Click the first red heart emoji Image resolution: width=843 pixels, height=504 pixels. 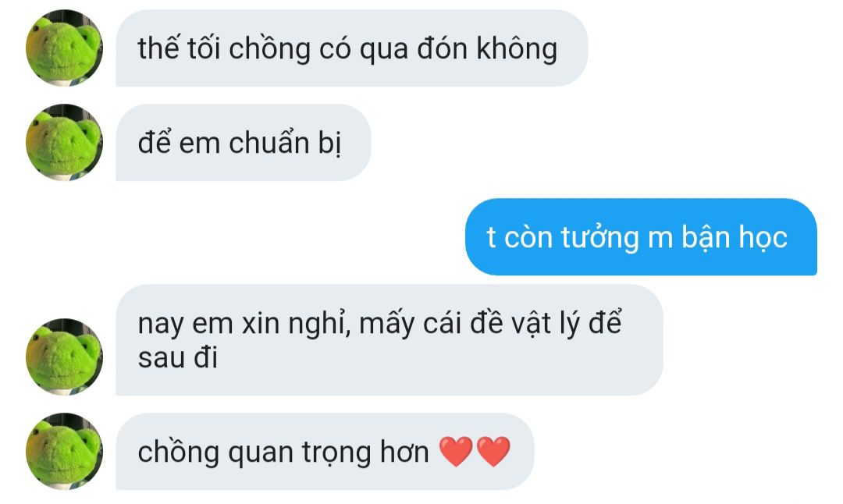click(456, 452)
